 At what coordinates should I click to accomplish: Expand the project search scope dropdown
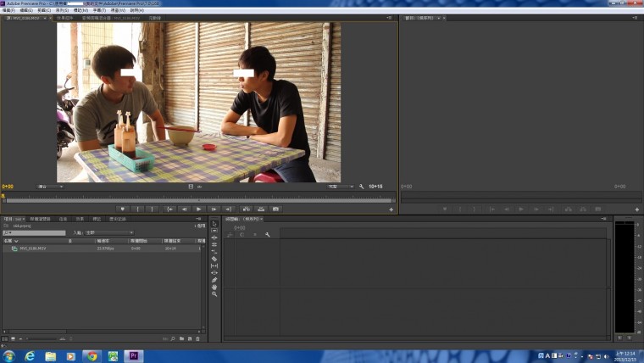(x=110, y=232)
